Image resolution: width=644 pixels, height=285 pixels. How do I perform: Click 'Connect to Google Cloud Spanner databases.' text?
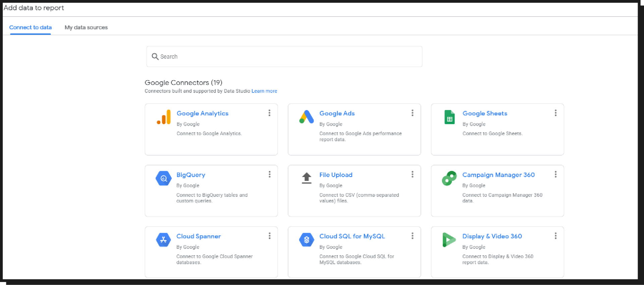tap(215, 259)
